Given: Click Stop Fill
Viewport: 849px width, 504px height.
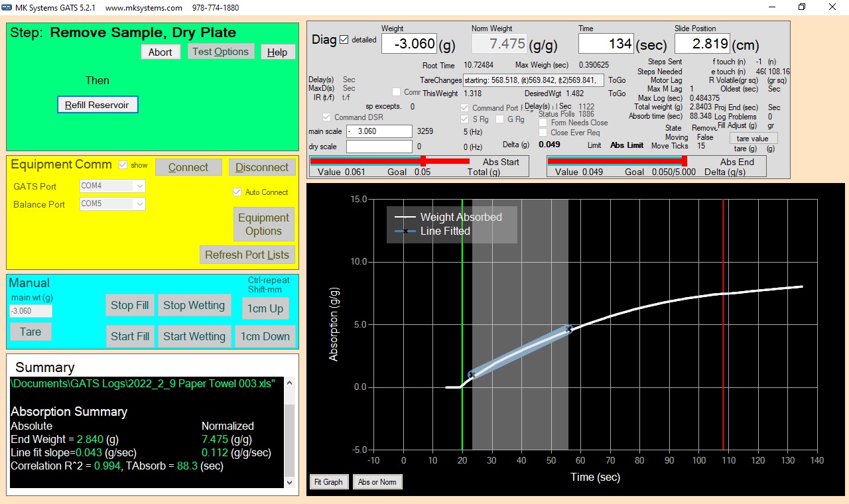Looking at the screenshot, I should coord(129,305).
